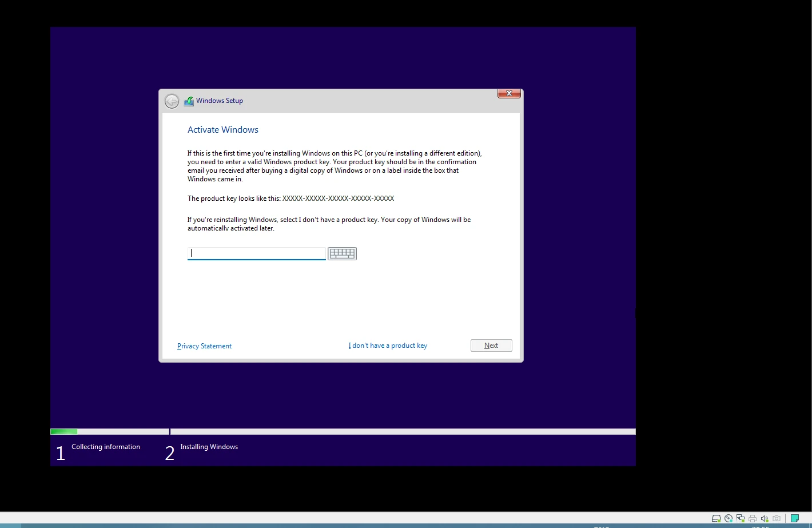Click the camera status icon

tap(777, 519)
